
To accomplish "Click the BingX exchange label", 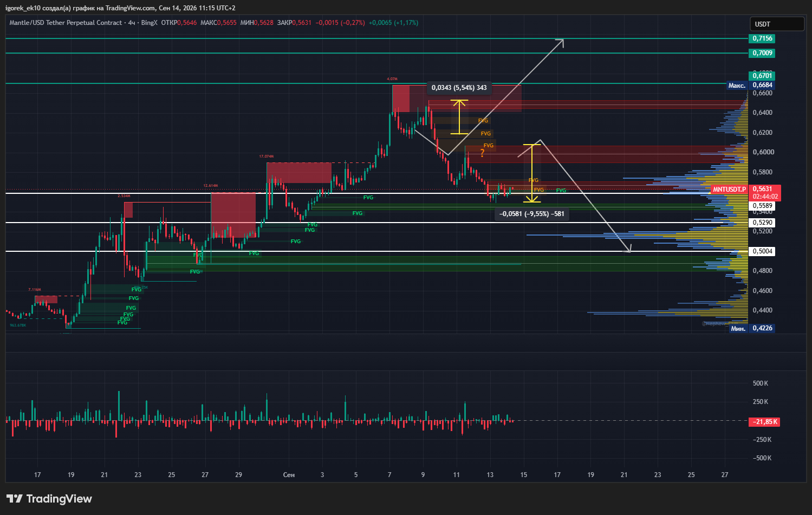I will coord(149,23).
